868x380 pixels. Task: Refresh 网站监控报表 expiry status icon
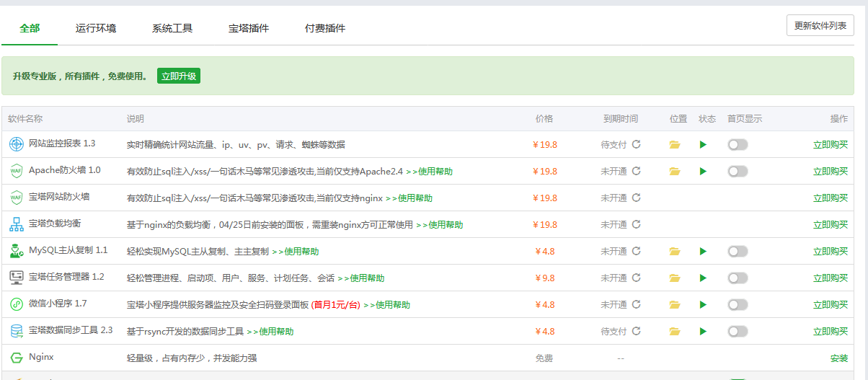636,144
